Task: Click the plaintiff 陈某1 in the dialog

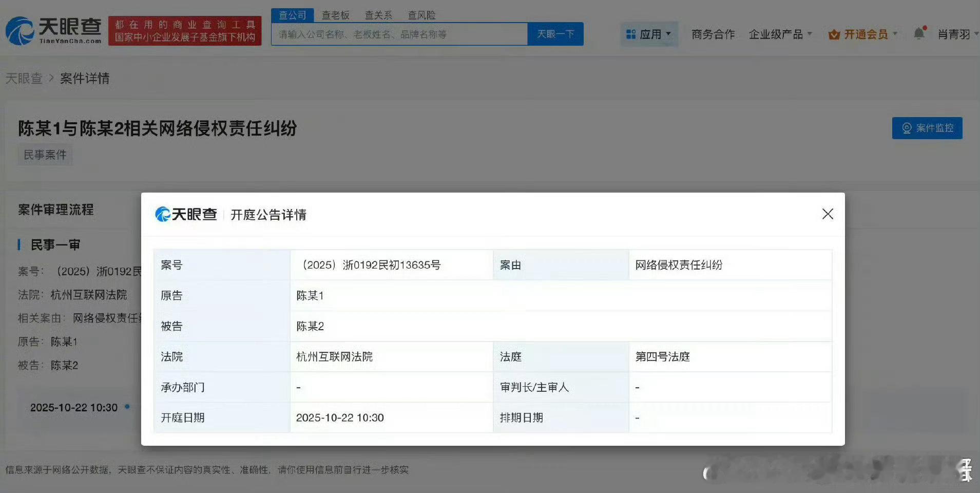Action: [x=310, y=296]
